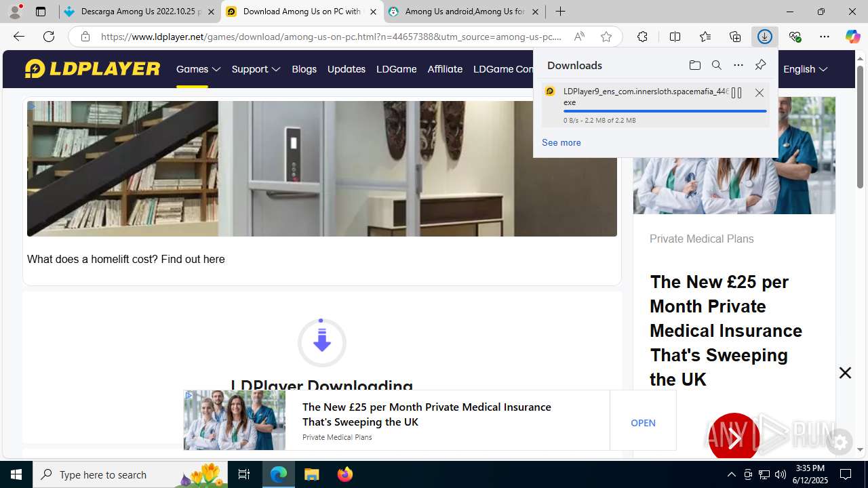Image resolution: width=868 pixels, height=488 pixels.
Task: Pause the LDPlayer9 download
Action: (x=736, y=93)
